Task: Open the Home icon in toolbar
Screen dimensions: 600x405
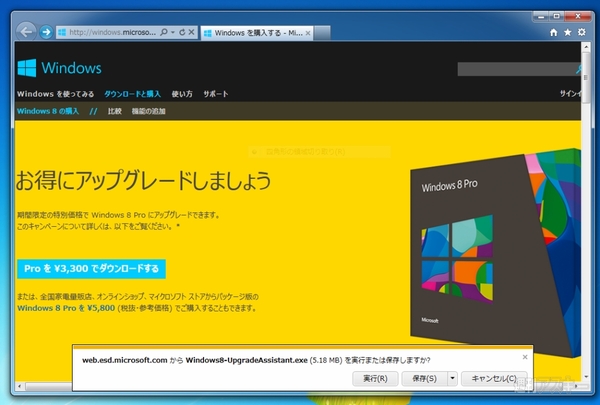Action: coord(553,33)
